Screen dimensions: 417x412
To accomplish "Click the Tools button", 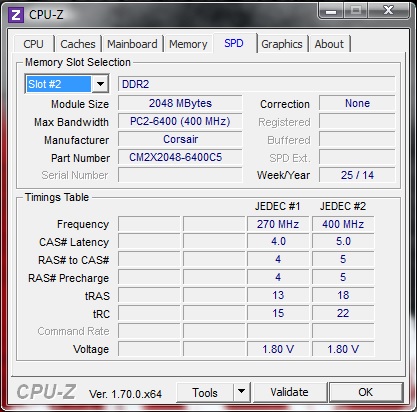I will click(x=205, y=393).
